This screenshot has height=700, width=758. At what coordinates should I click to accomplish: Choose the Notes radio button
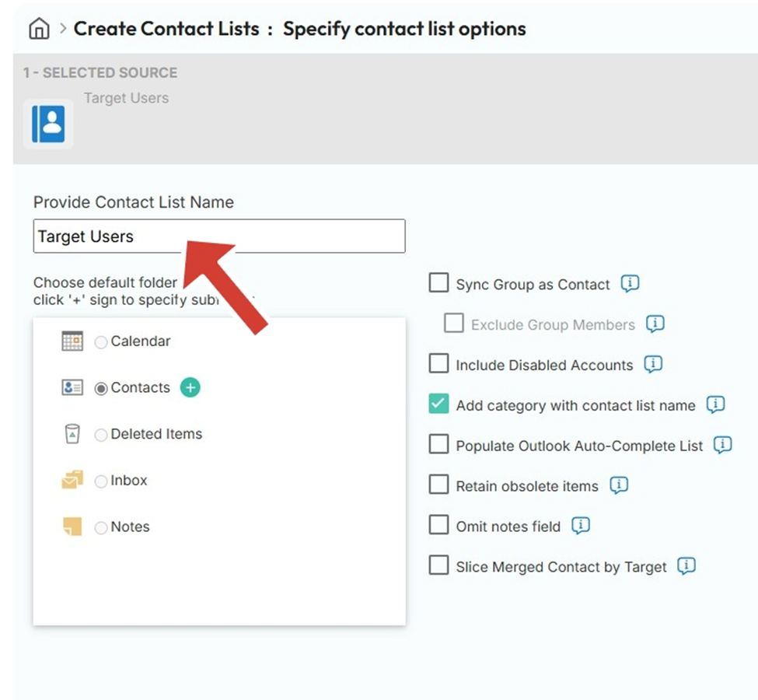100,528
